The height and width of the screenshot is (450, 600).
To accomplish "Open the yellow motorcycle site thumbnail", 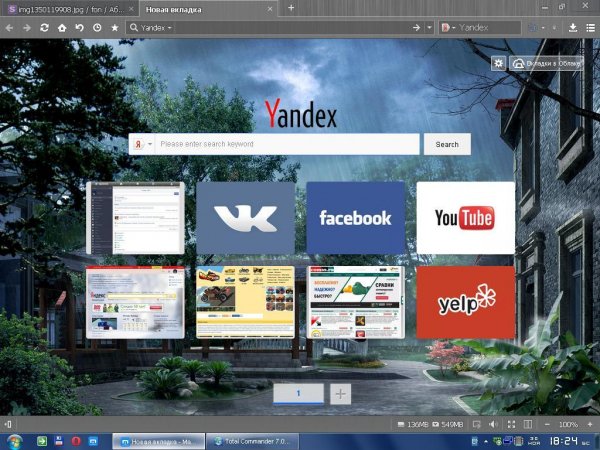I will pyautogui.click(x=245, y=302).
